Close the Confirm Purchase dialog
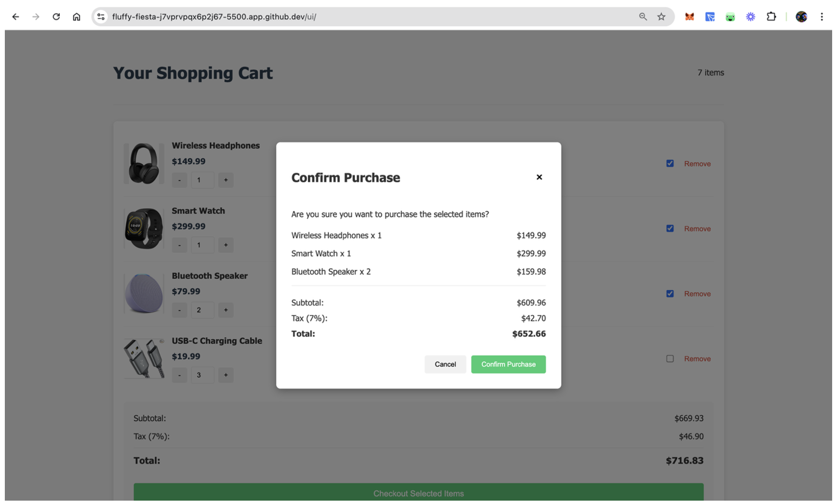This screenshot has width=836, height=504. (x=539, y=177)
